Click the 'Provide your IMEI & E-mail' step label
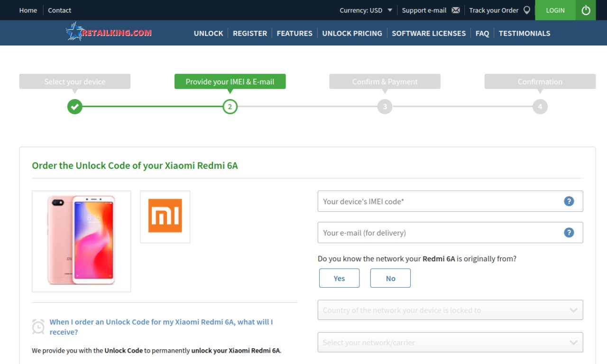Viewport: 607px width, 364px height. 230,82
